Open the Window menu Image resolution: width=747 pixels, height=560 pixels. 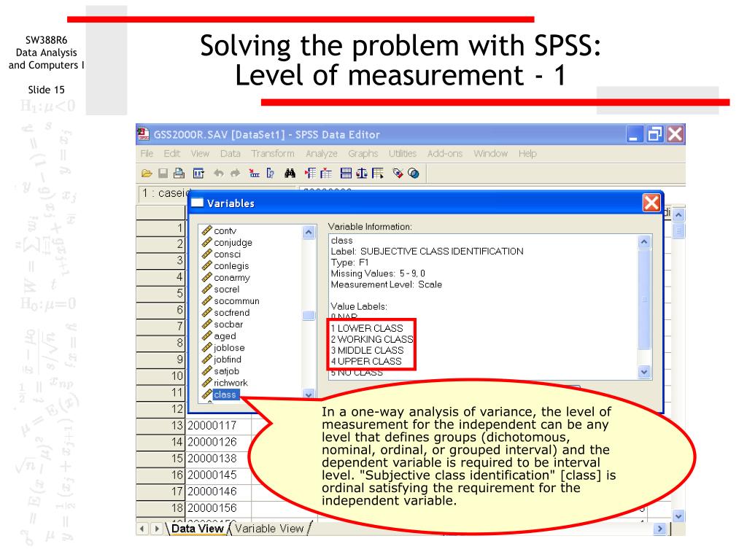pos(491,153)
